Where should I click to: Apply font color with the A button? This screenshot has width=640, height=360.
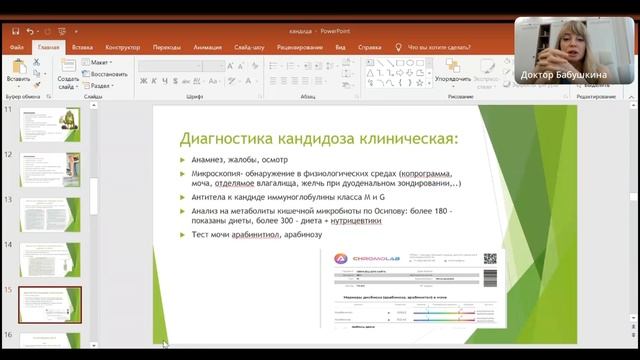248,81
